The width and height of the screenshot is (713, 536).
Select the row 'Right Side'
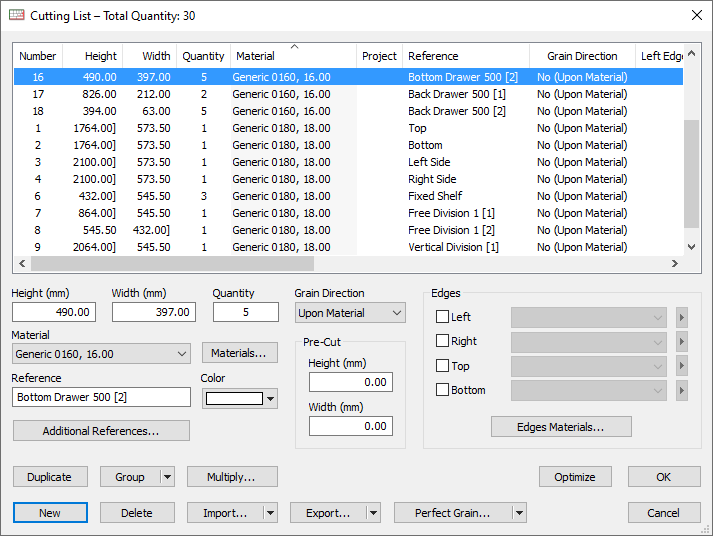pyautogui.click(x=348, y=179)
